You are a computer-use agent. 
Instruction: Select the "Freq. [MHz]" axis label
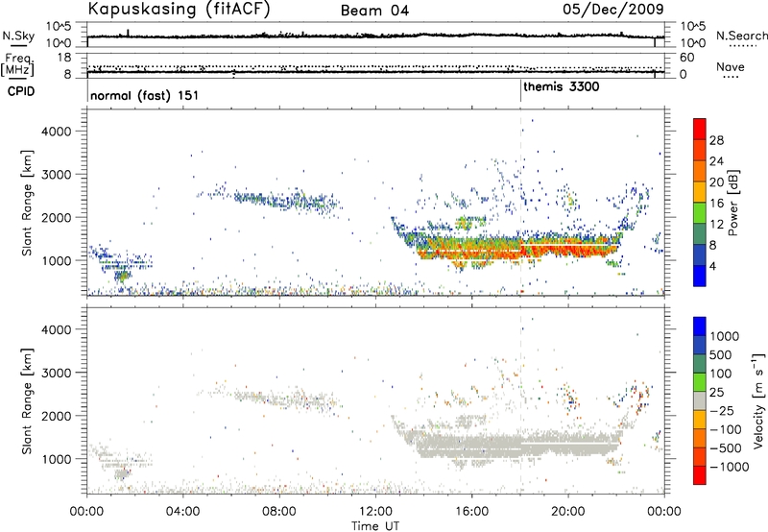point(18,65)
